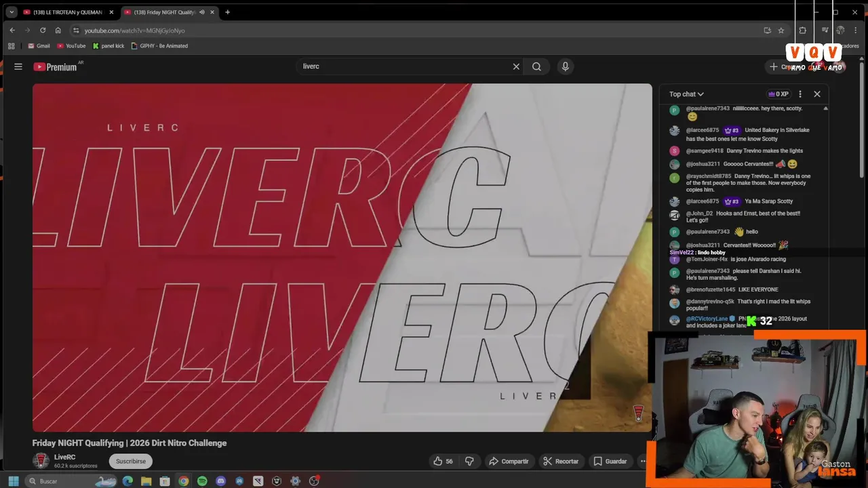Expand the Top chat selector
The image size is (868, 488).
(x=686, y=94)
